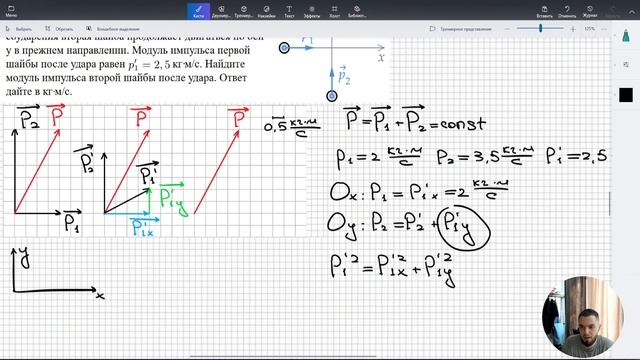Open the Холст (Canvas) tab
This screenshot has width=640, height=360.
(334, 11)
